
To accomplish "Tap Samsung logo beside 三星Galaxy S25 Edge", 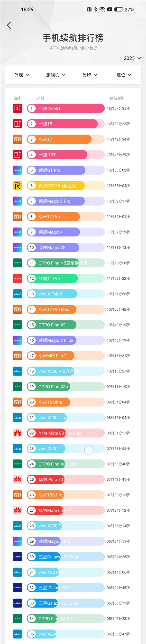I will 18,557.
